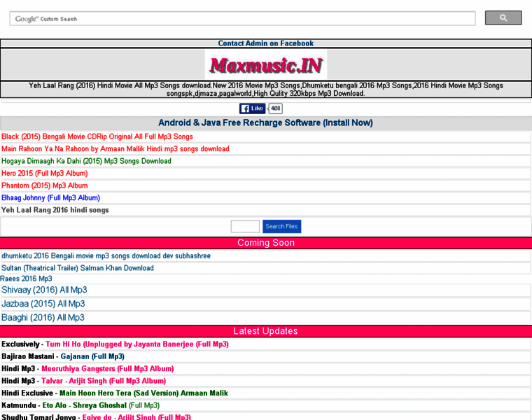Click the Yeh Laal Rang page description text
Viewport: 532px width, 420px height.
[x=266, y=90]
